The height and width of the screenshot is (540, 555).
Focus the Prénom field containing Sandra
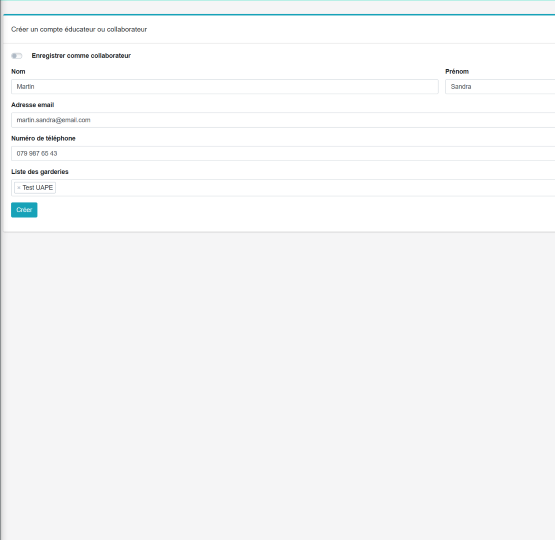pos(500,87)
